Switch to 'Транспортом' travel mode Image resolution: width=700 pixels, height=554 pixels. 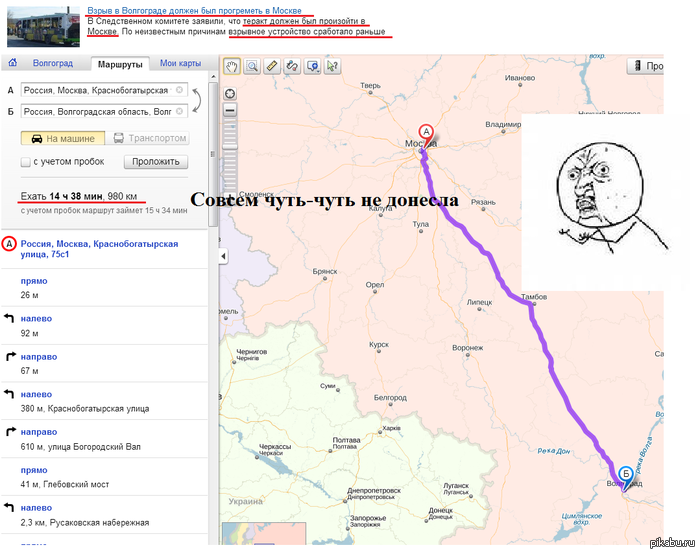(152, 139)
